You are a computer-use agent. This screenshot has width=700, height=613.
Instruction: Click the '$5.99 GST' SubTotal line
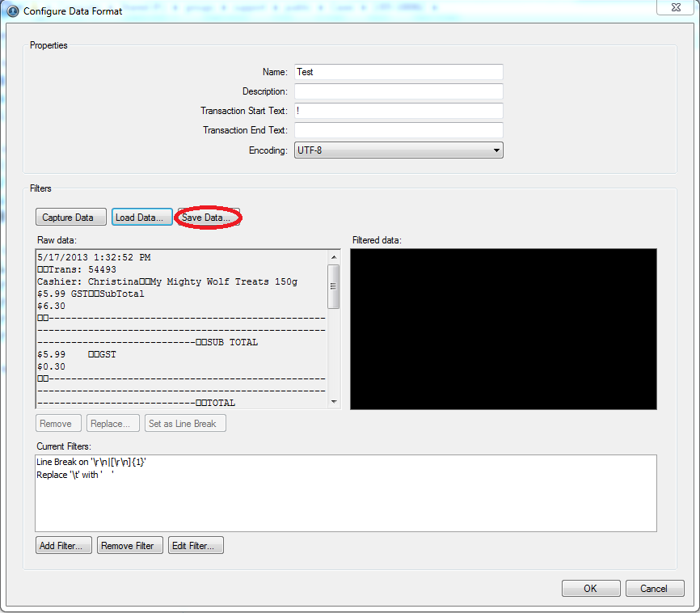(x=91, y=294)
